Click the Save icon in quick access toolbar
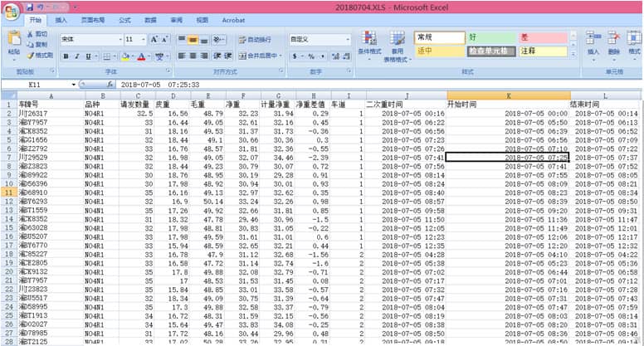Screen dimensions: 644x346 (28, 7)
